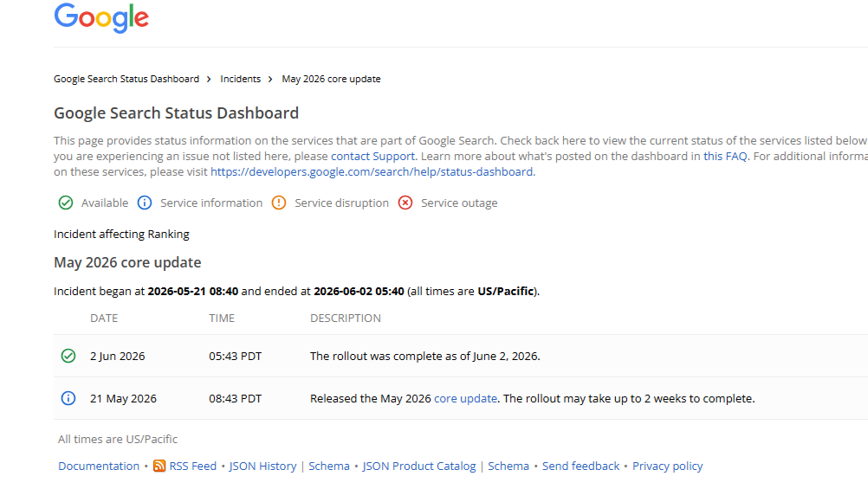Image resolution: width=868 pixels, height=489 pixels.
Task: Click red Service outage legend icon
Action: [405, 203]
